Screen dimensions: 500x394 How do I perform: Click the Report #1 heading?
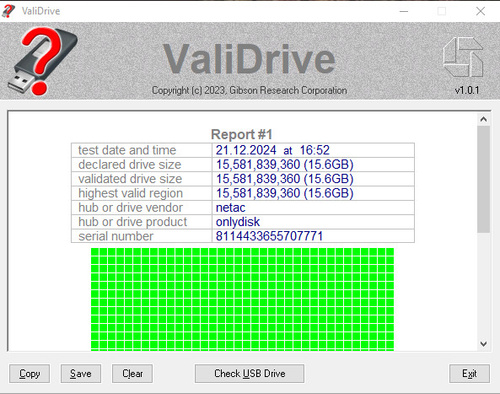pos(242,135)
